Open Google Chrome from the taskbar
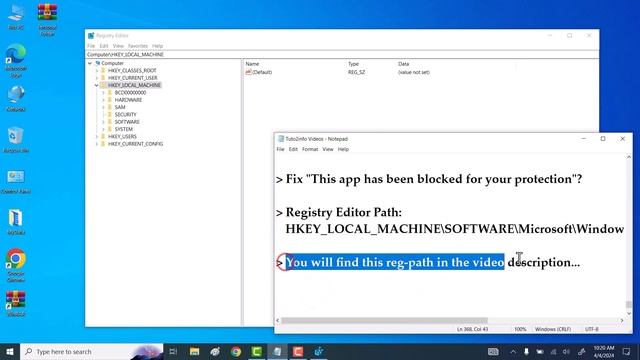This screenshot has width=640, height=360. (x=236, y=351)
